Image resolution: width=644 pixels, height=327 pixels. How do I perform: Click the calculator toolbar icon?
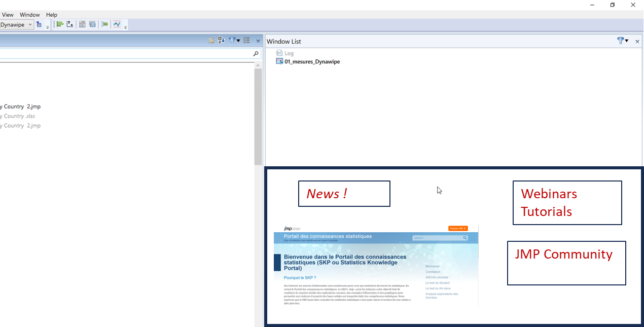click(x=82, y=24)
